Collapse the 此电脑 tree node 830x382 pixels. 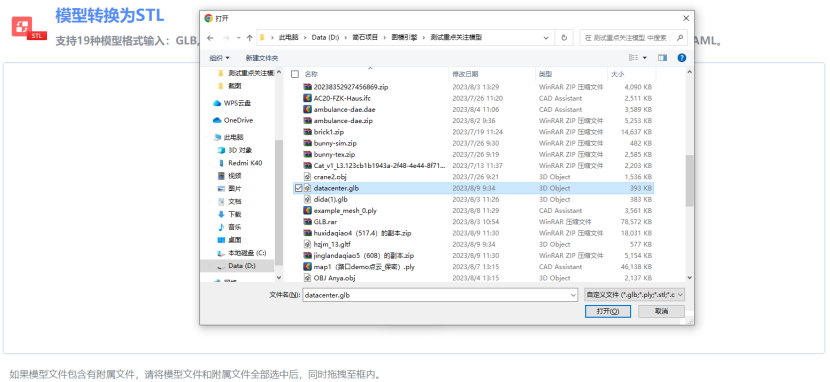[x=206, y=137]
